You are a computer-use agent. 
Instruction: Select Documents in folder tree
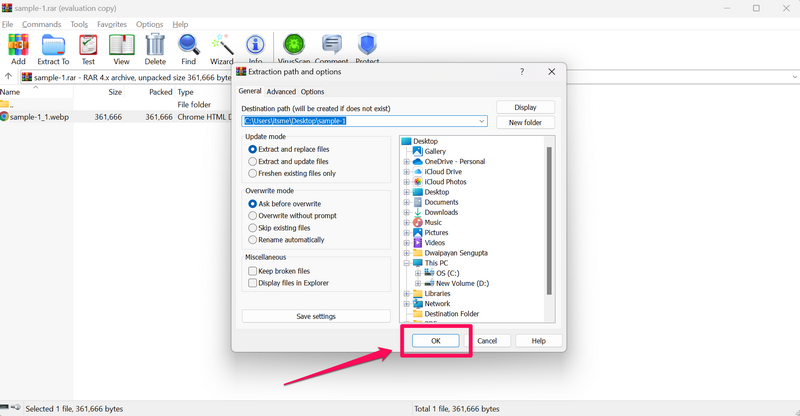point(441,202)
